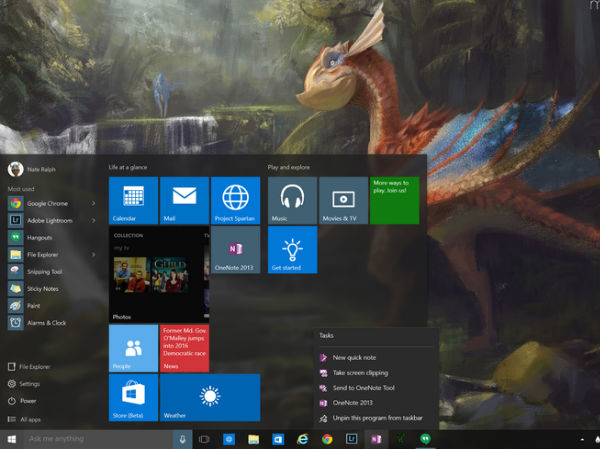Open the Calendar tile
This screenshot has width=600, height=450.
click(133, 199)
